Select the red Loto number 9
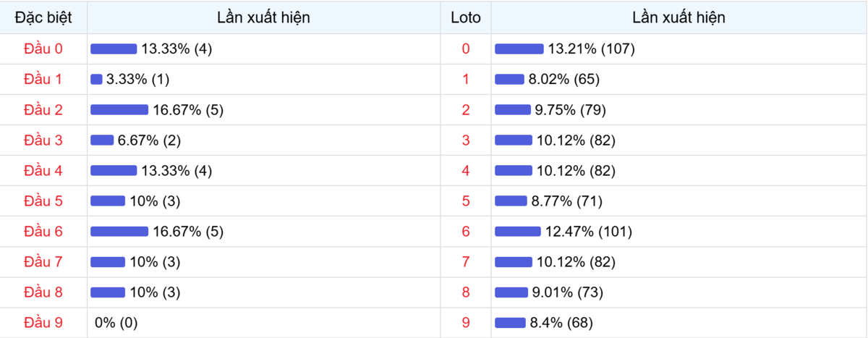 point(465,323)
